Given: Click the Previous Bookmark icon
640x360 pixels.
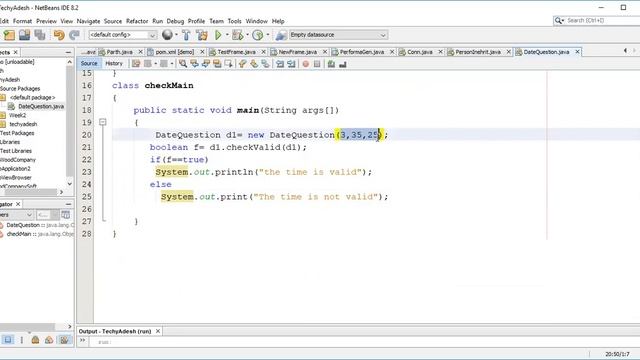Looking at the screenshot, I should pos(243,64).
